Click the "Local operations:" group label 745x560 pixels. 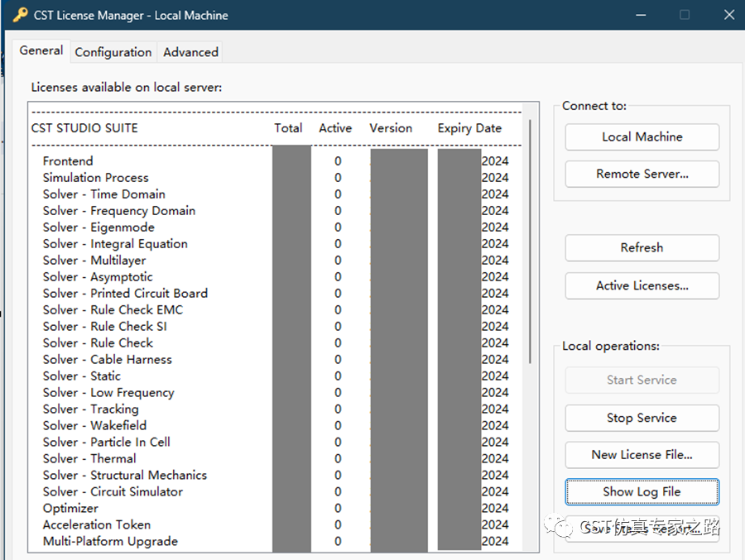(611, 347)
